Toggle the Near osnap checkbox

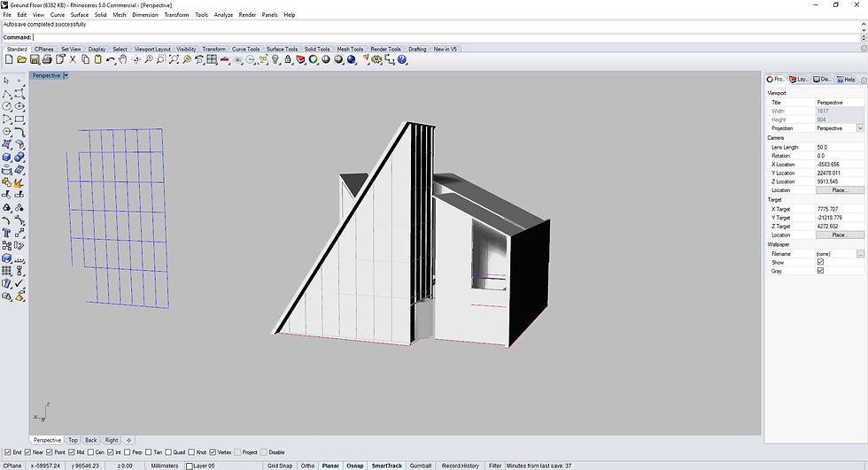(27, 452)
